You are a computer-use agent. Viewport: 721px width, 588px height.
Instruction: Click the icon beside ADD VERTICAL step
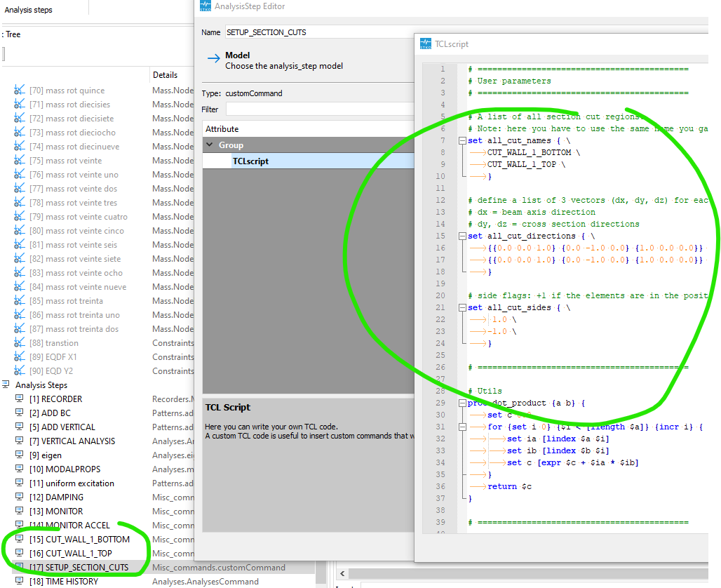coord(20,427)
